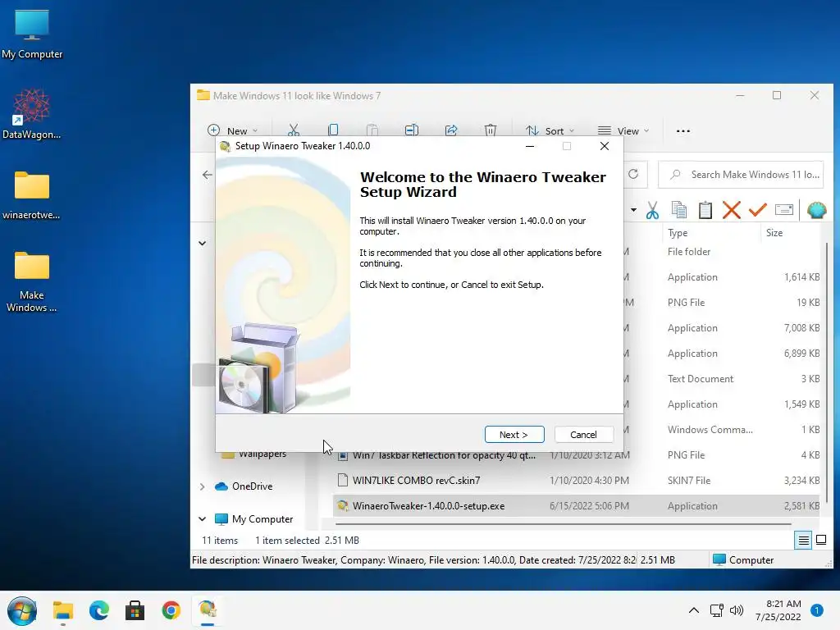Launch Google Chrome from taskbar
The width and height of the screenshot is (840, 630).
tap(171, 610)
